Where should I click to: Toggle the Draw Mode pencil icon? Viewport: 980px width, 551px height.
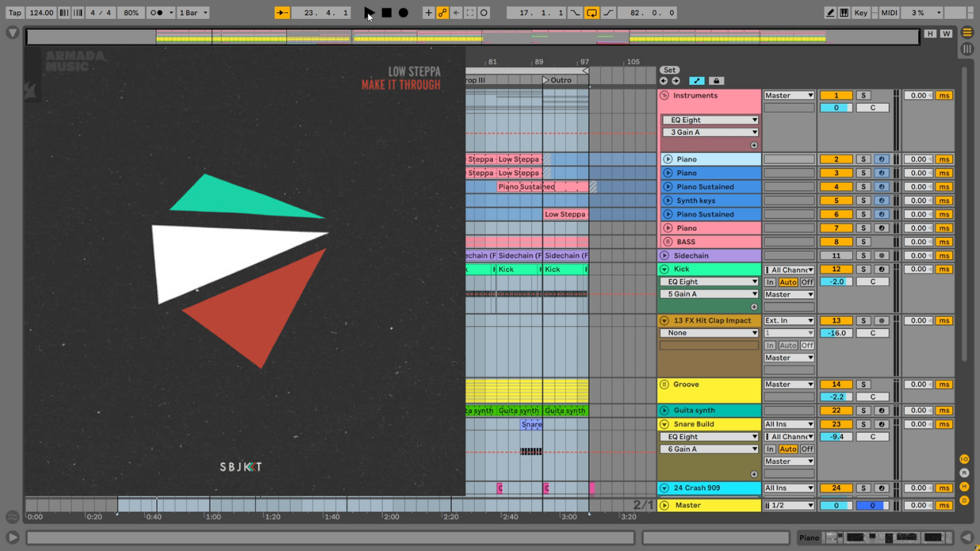point(831,13)
